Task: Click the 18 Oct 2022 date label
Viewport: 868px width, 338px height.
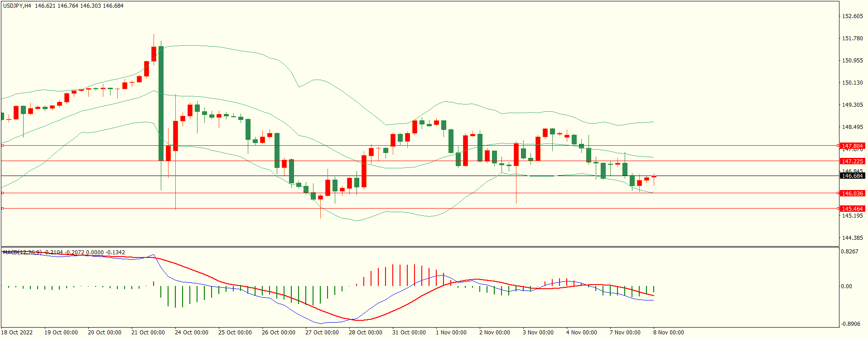Action: click(x=17, y=333)
